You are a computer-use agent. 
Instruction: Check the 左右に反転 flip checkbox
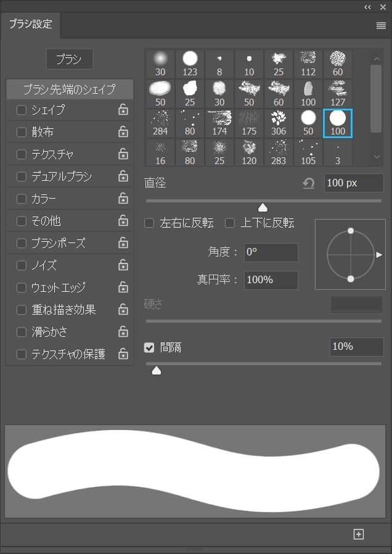pos(149,223)
